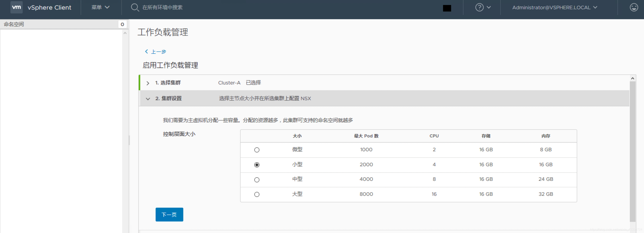Click the 8000 max pod value
The width and height of the screenshot is (644, 233).
click(366, 194)
